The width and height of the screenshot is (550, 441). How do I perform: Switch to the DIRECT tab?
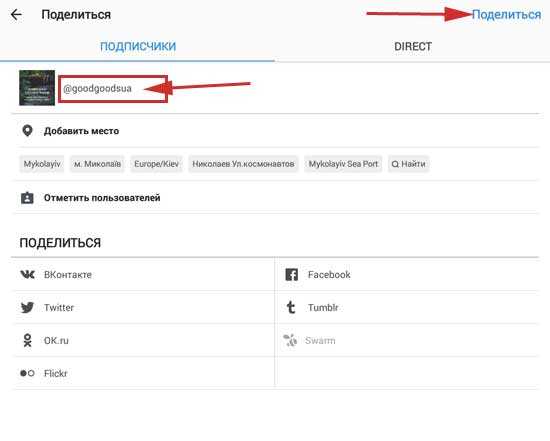point(413,46)
